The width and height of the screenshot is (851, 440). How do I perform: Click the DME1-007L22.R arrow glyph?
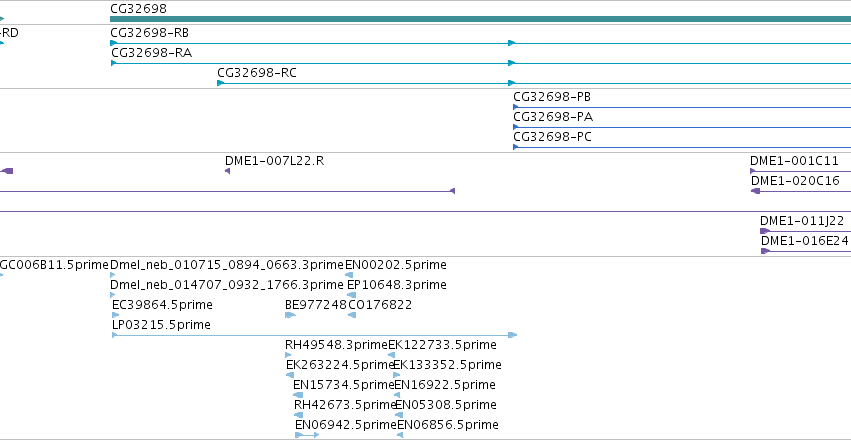tap(227, 171)
